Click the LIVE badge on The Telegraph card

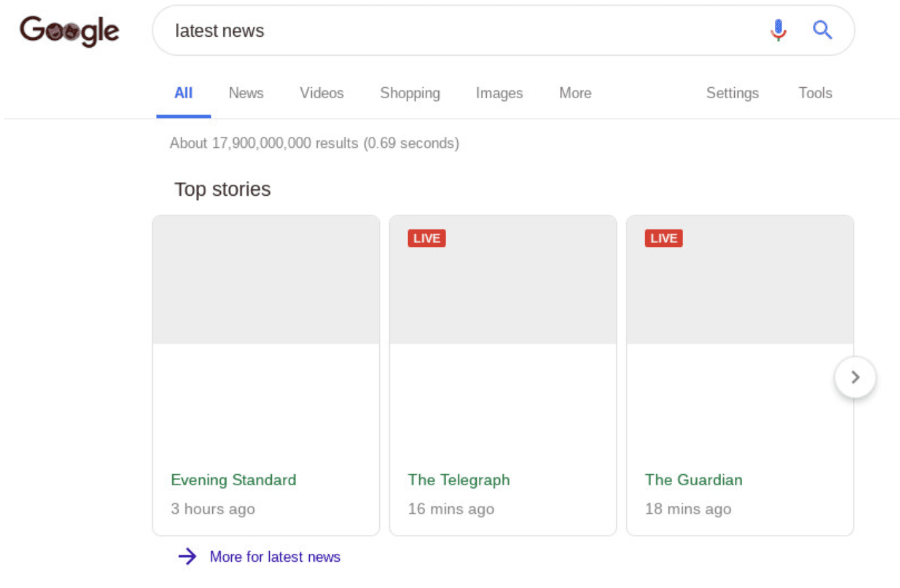click(427, 238)
